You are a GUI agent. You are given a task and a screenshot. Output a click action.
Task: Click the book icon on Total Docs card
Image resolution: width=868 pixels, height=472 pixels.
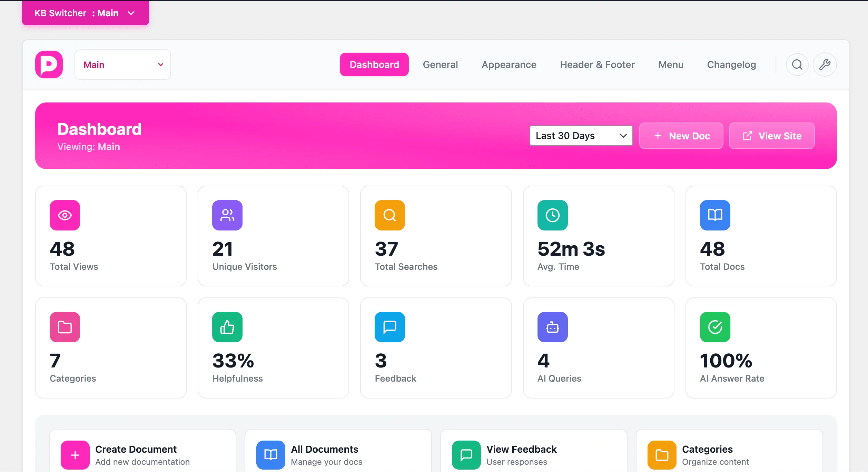714,215
